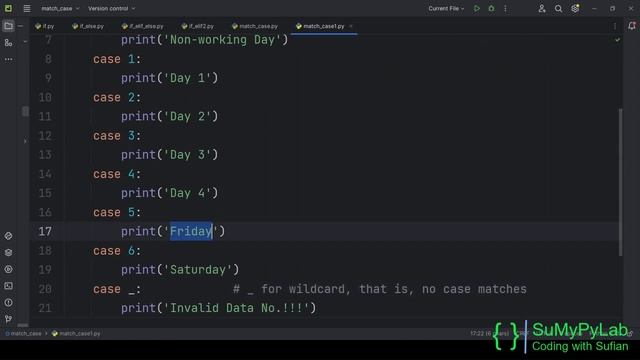Show more tool windows ellipsis

pyautogui.click(x=8, y=59)
